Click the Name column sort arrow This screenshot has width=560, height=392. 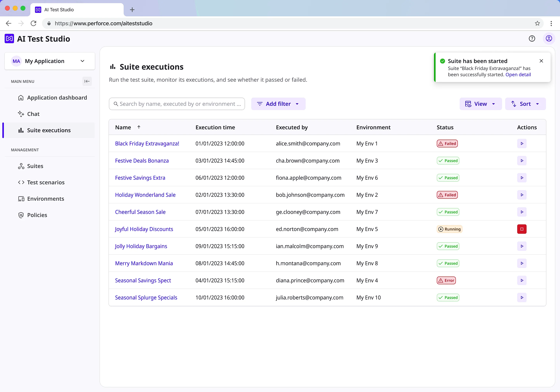[x=139, y=127]
